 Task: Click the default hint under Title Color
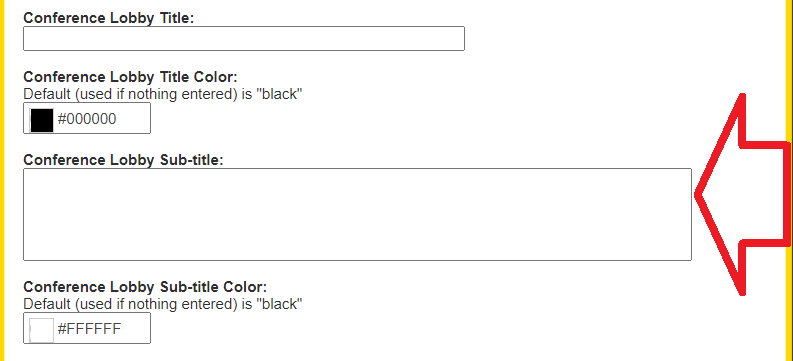[x=163, y=94]
